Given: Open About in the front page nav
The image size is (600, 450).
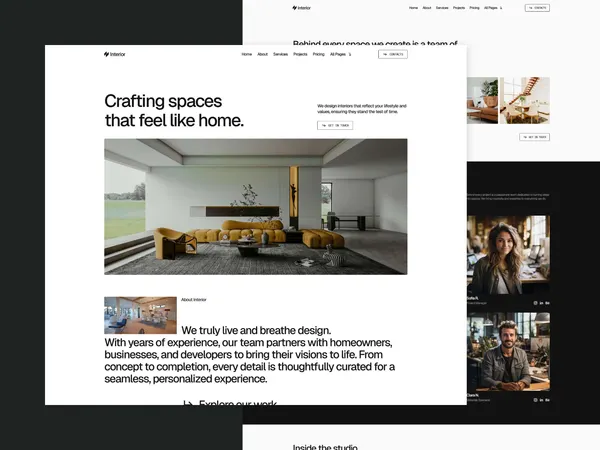Looking at the screenshot, I should (x=262, y=54).
